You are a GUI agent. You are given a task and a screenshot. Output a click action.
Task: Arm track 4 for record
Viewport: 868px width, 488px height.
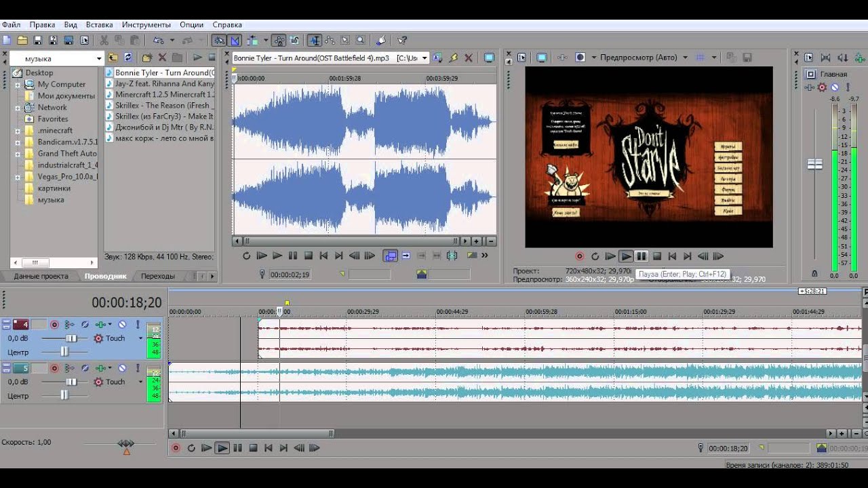click(55, 325)
